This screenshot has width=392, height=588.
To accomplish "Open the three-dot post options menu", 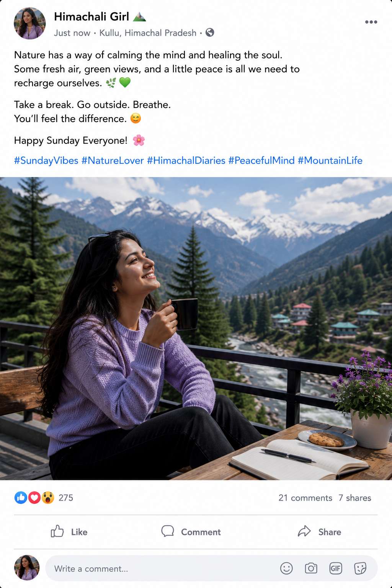I will tap(371, 22).
